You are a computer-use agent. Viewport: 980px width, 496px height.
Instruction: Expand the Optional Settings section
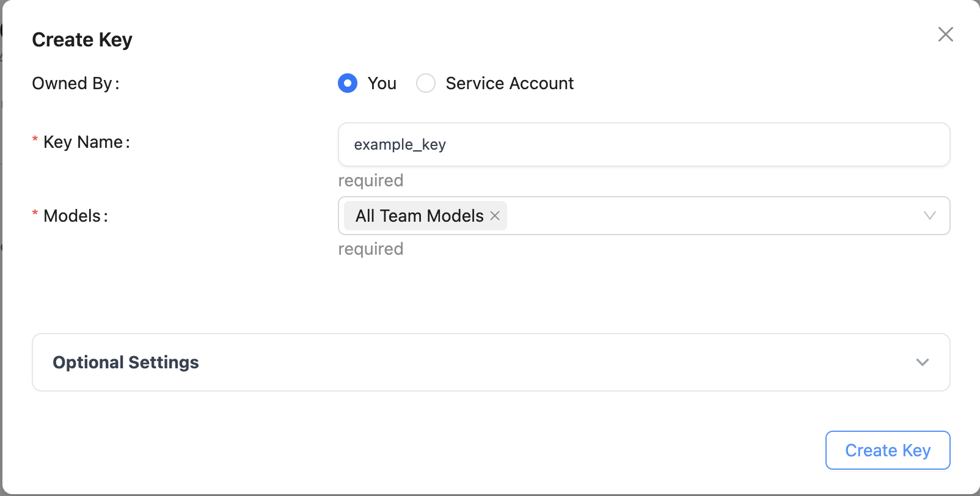click(491, 362)
